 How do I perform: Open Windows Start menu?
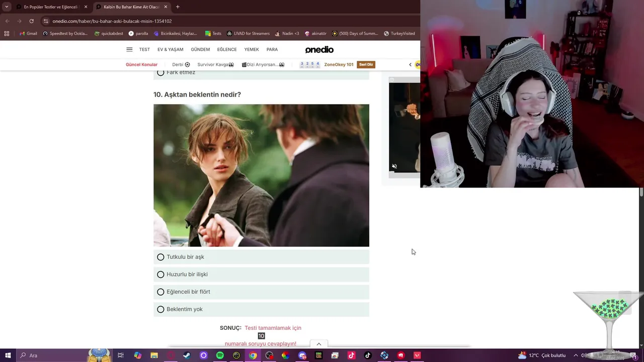[x=8, y=355]
